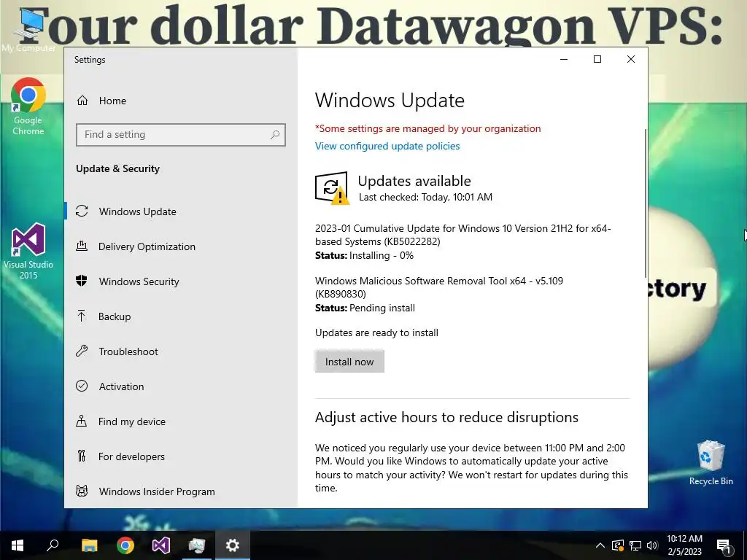
Task: Open Recycle Bin on desktop
Action: pyautogui.click(x=711, y=463)
